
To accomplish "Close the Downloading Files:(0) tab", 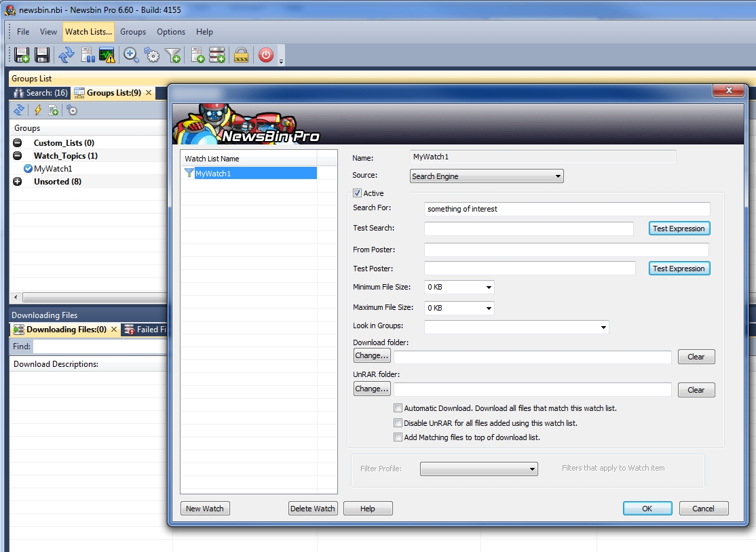I will coord(114,330).
